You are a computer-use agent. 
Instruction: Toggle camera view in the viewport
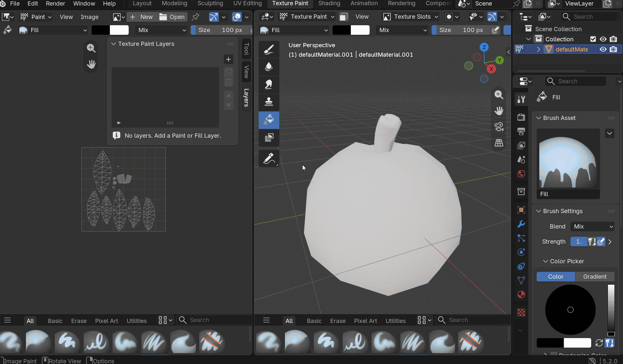[499, 127]
